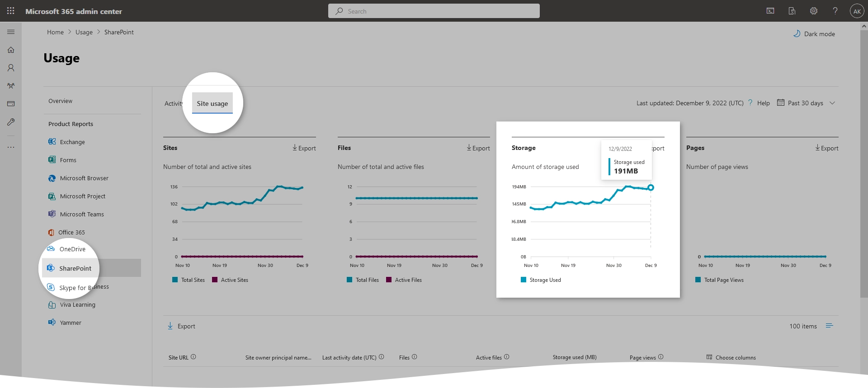Screen dimensions: 868x388
Task: Select Skype for Business report
Action: pyautogui.click(x=79, y=287)
